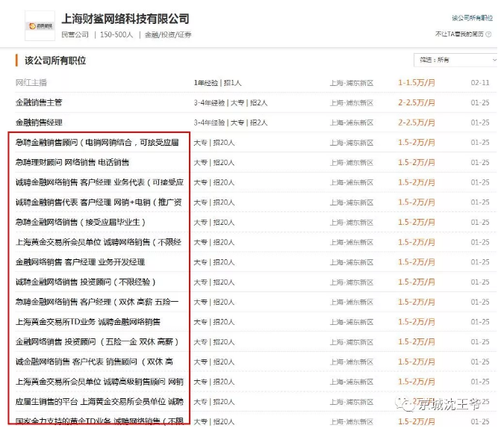Click 01-25 date in 金融销售经理 row
Image resolution: width=504 pixels, height=437 pixels.
tap(480, 123)
